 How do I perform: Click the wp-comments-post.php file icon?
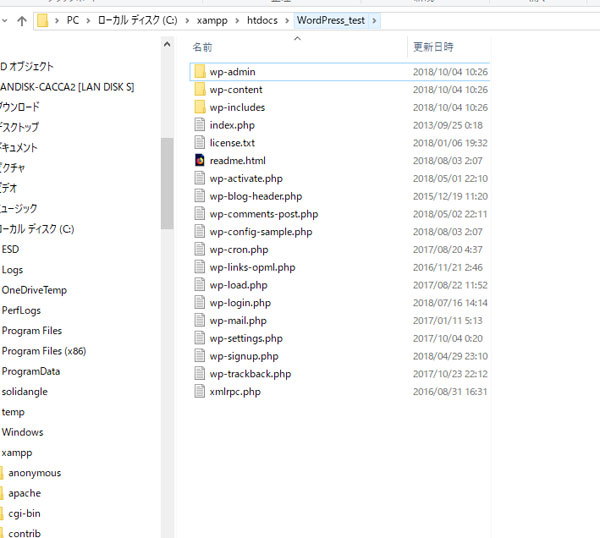pyautogui.click(x=199, y=214)
